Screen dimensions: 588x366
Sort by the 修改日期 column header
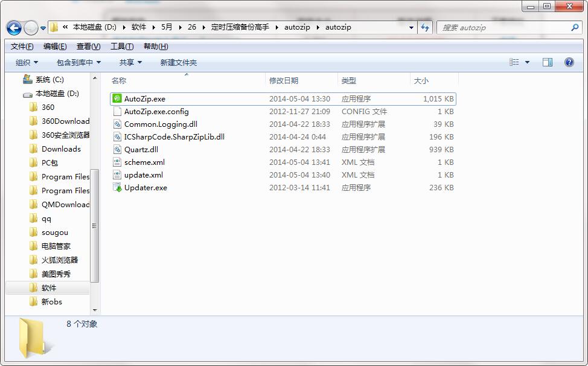click(284, 80)
